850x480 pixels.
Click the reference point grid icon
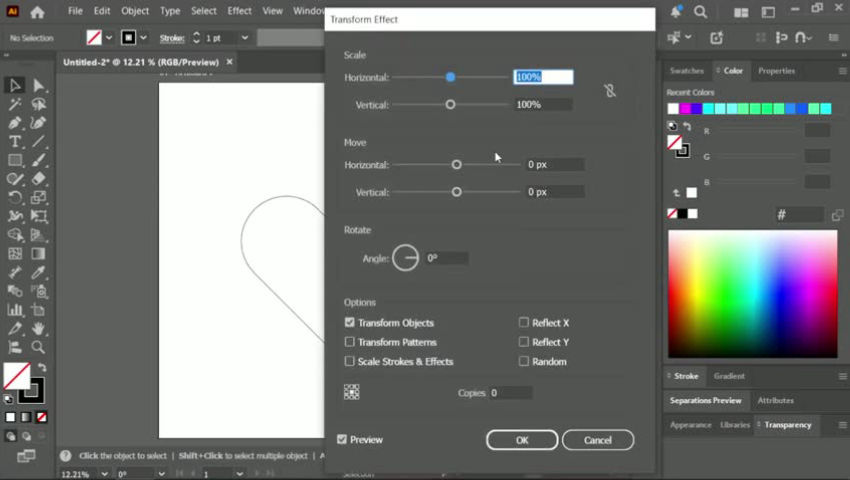click(x=351, y=392)
